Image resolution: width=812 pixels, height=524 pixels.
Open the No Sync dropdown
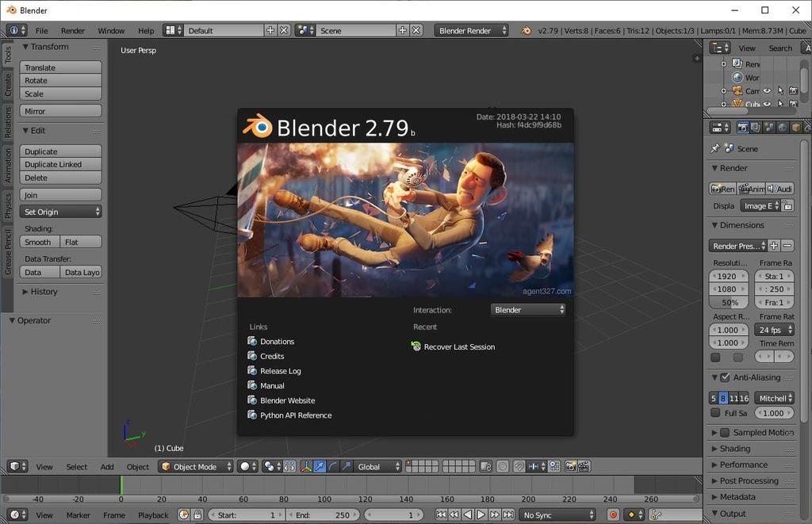(x=557, y=515)
